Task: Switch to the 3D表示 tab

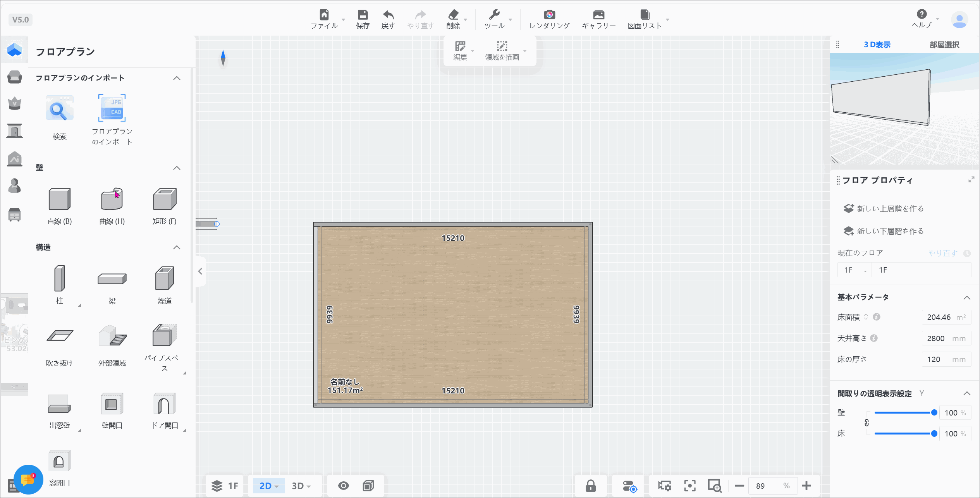Action: point(877,45)
